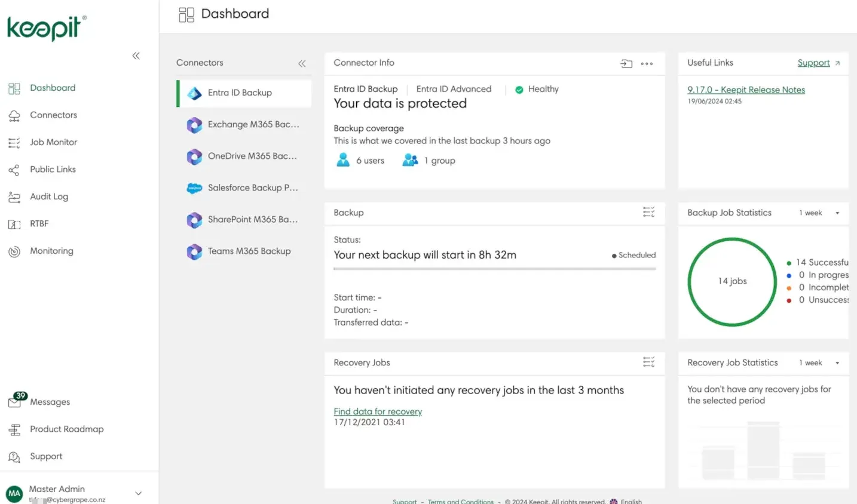
Task: Select the SharePoint M365 Backup connector
Action: coord(244,220)
